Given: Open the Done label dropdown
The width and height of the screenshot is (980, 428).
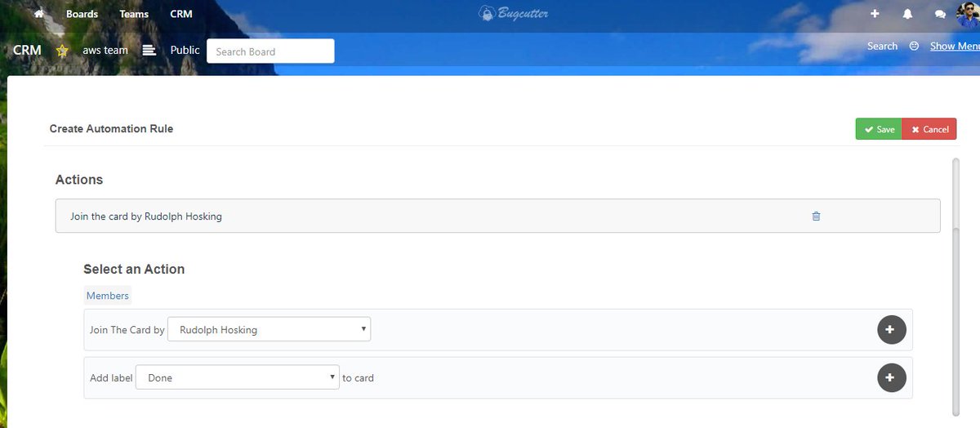Looking at the screenshot, I should [x=237, y=377].
